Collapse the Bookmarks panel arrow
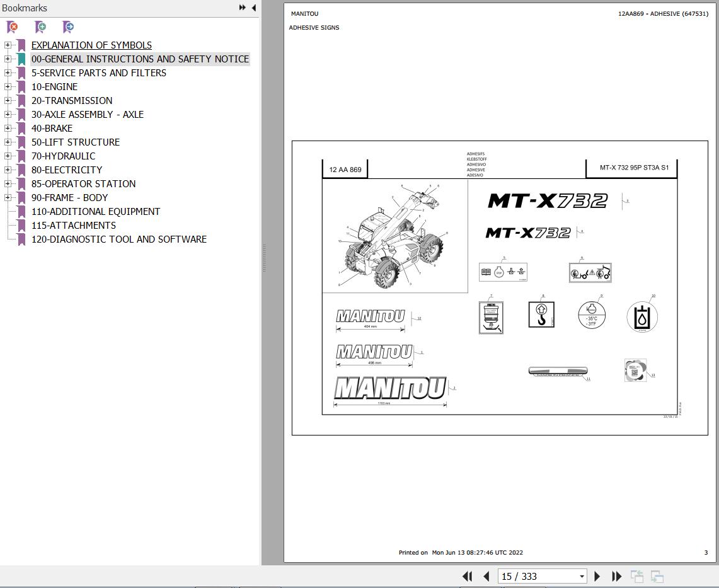The width and height of the screenshot is (719, 588). click(253, 8)
